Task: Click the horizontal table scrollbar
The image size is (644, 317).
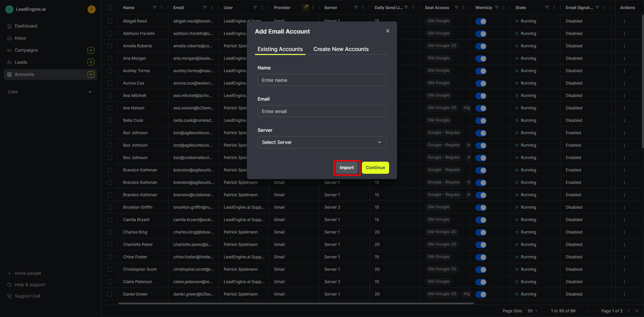Action: [x=296, y=304]
